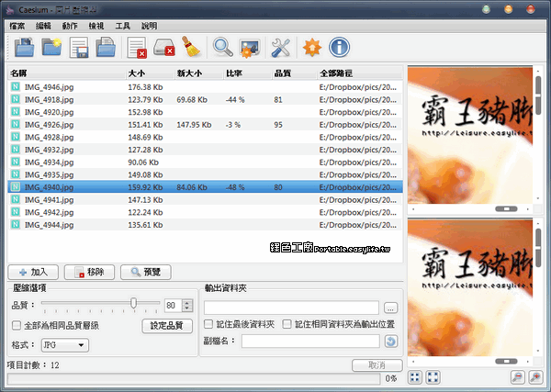The height and width of the screenshot is (392, 551).
Task: Sort by the 名稱 column header
Action: tap(66, 73)
